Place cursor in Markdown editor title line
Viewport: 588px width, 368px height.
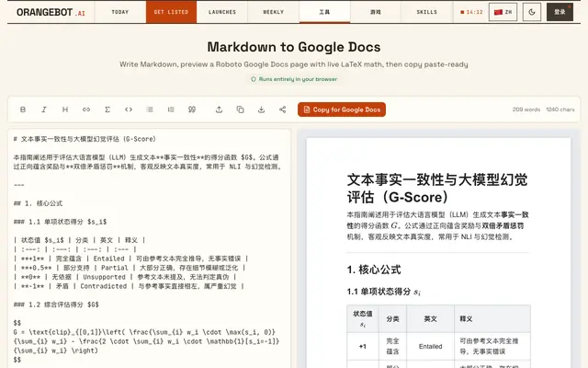(85, 139)
